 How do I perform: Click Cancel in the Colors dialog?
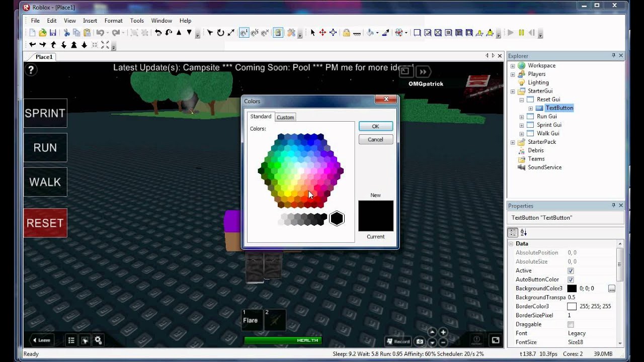click(x=375, y=140)
